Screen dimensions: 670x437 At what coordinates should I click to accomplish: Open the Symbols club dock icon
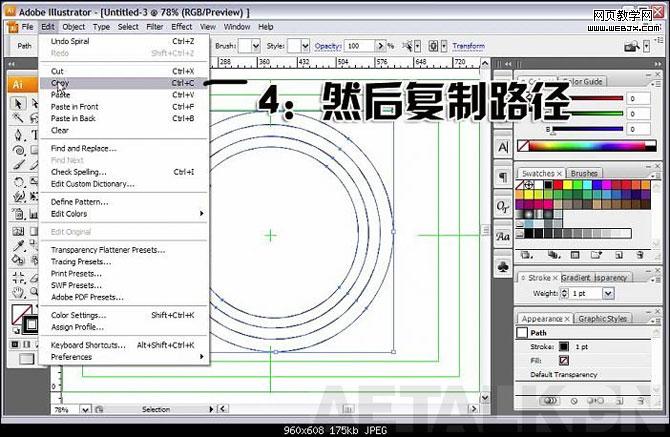(x=503, y=267)
